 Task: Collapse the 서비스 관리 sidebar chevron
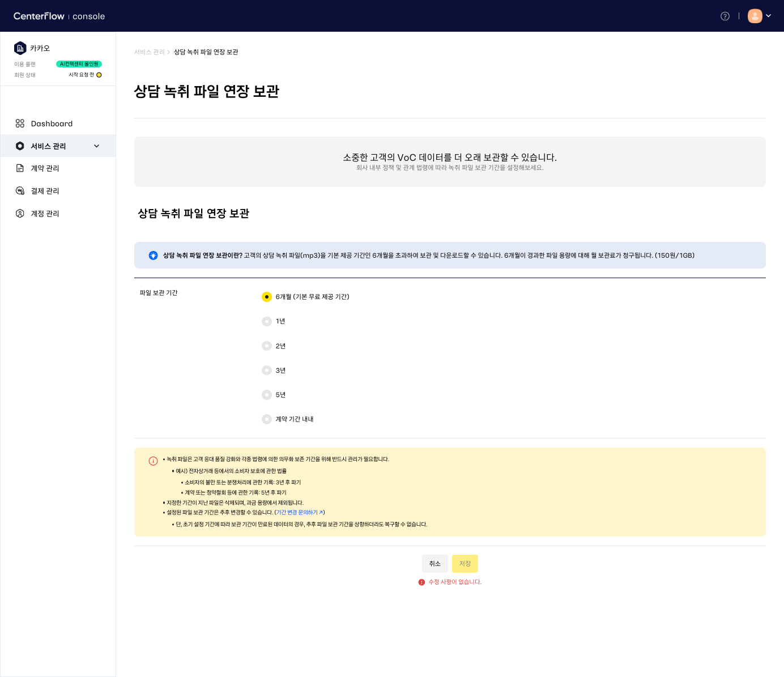(x=96, y=146)
